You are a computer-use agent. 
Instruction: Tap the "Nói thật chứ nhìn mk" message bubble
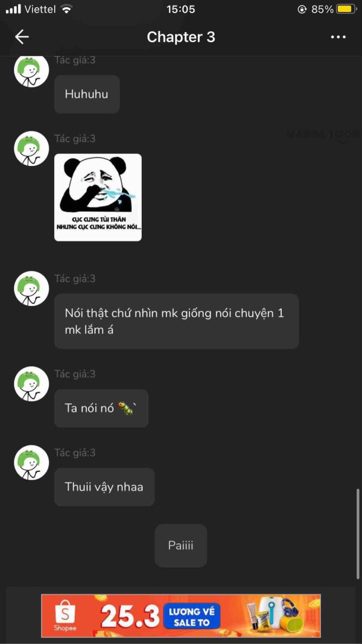(x=177, y=321)
